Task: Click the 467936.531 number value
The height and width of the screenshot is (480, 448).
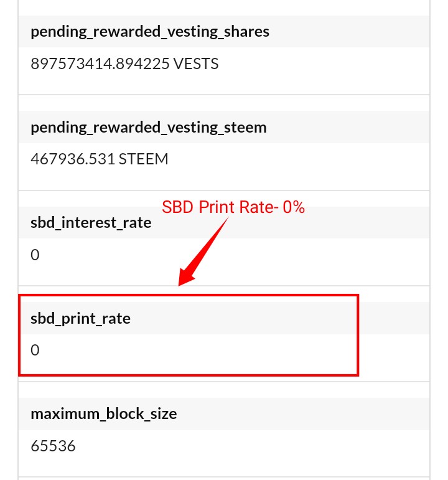Action: [73, 159]
